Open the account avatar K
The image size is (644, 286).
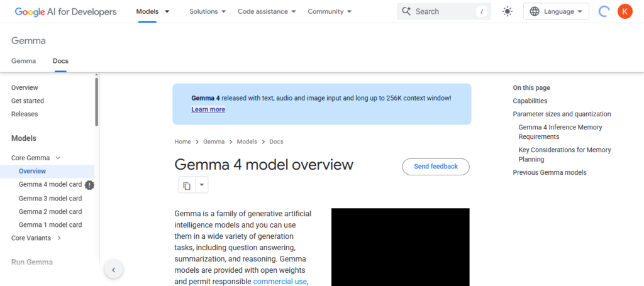pos(625,11)
